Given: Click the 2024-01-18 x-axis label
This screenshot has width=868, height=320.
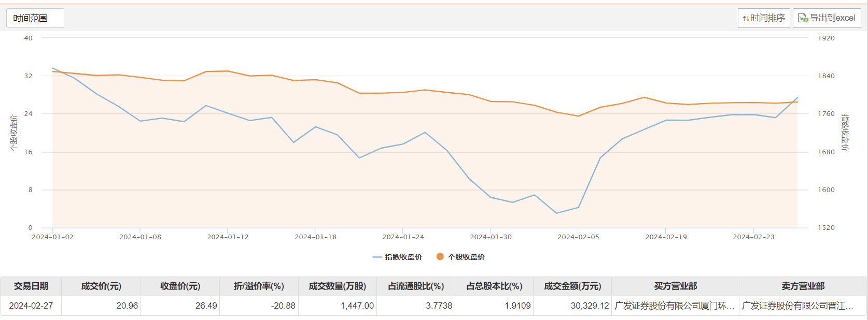Looking at the screenshot, I should tap(315, 237).
